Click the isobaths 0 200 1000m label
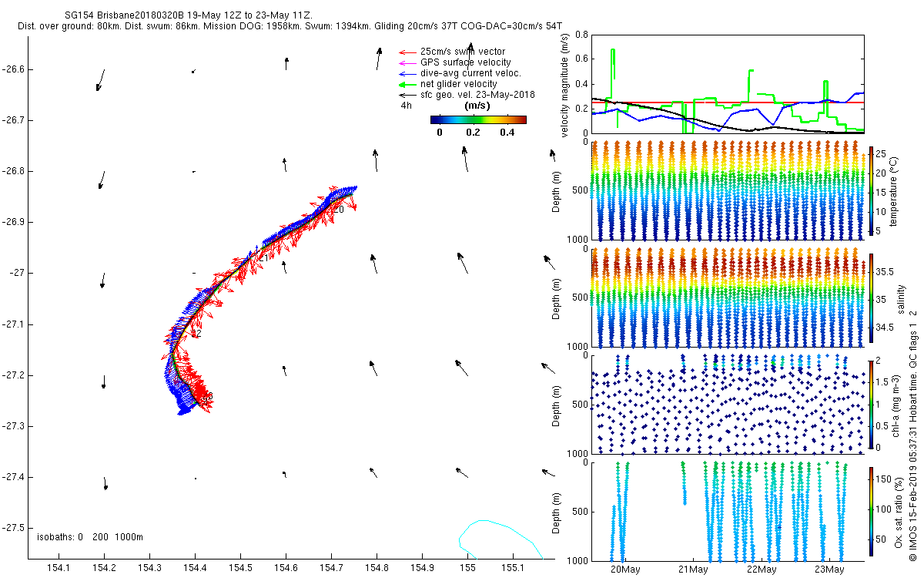 [89, 536]
